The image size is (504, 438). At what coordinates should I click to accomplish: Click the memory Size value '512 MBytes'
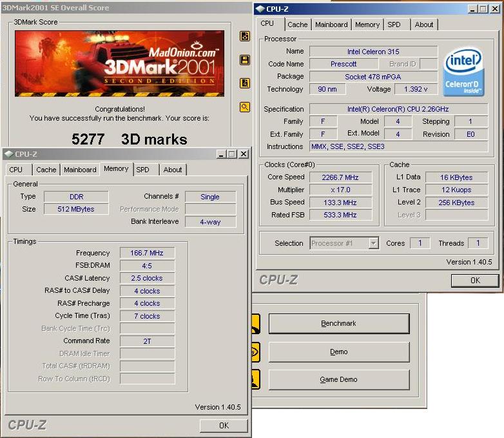pos(76,209)
